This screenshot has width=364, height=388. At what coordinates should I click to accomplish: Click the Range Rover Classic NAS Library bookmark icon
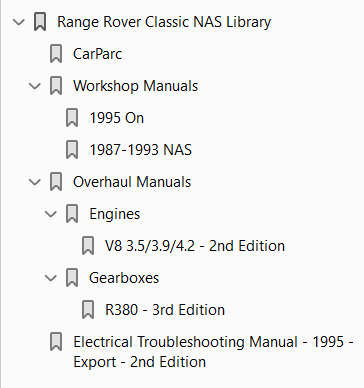click(x=40, y=22)
